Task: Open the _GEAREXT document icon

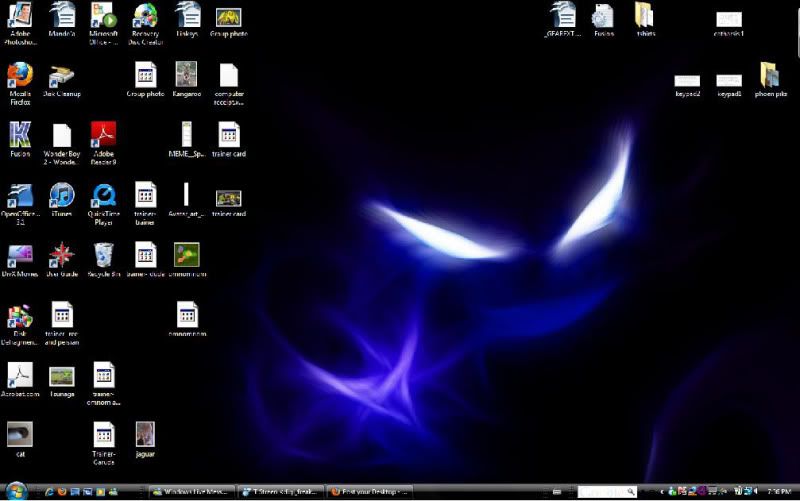Action: (x=563, y=15)
